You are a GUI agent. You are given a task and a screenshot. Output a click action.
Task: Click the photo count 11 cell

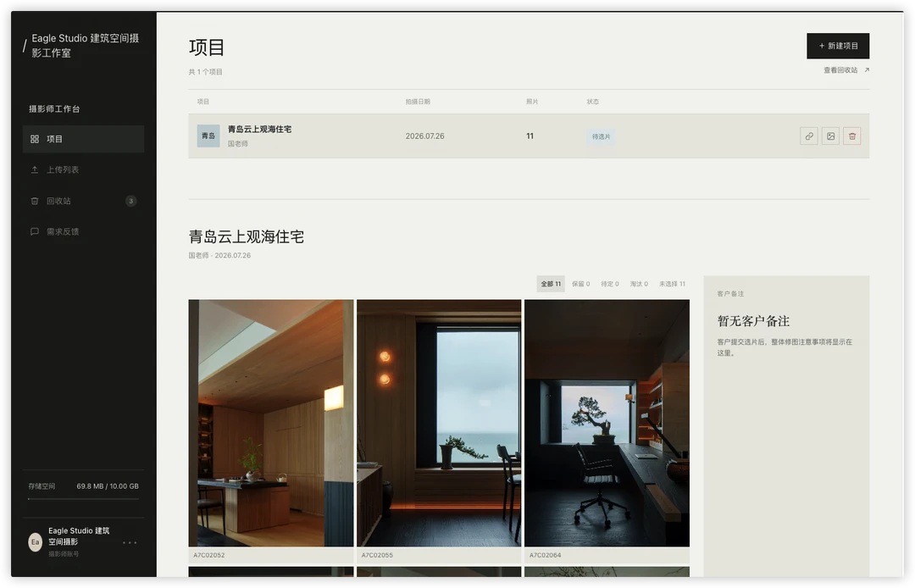(x=530, y=136)
